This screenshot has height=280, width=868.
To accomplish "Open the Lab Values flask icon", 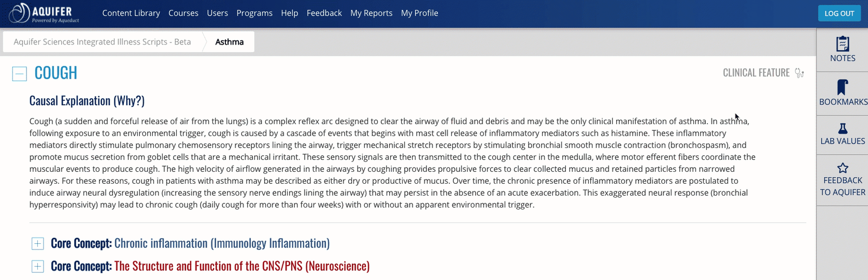I will point(843,128).
